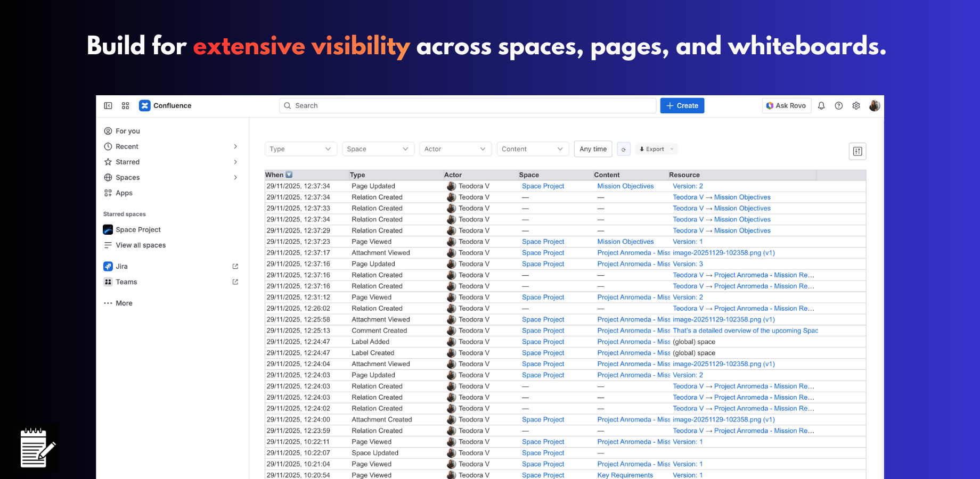Open the column configuration icon
The height and width of the screenshot is (479, 980).
click(857, 151)
